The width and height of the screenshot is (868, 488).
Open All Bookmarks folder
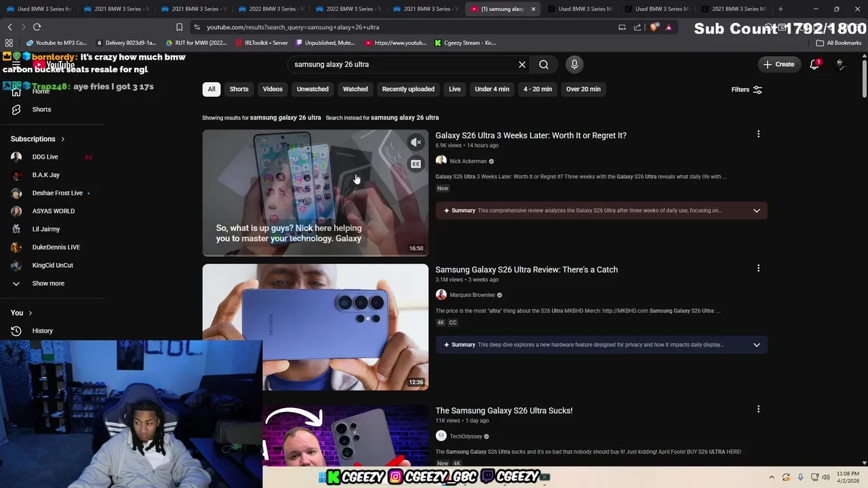[838, 43]
